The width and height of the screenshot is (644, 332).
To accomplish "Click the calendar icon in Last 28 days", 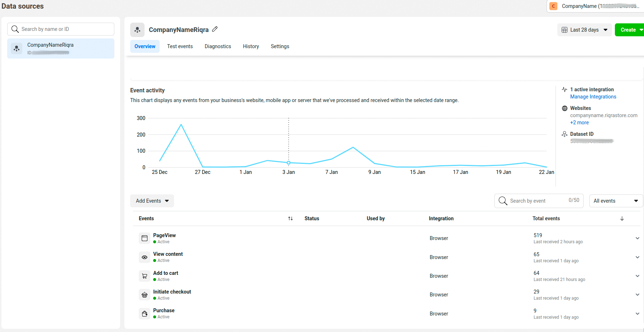I will point(565,30).
